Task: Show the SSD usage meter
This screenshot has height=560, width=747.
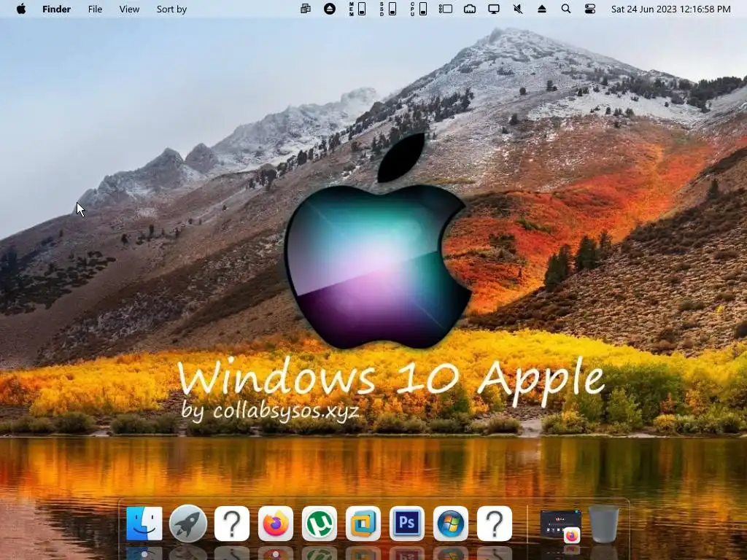Action: 388,9
